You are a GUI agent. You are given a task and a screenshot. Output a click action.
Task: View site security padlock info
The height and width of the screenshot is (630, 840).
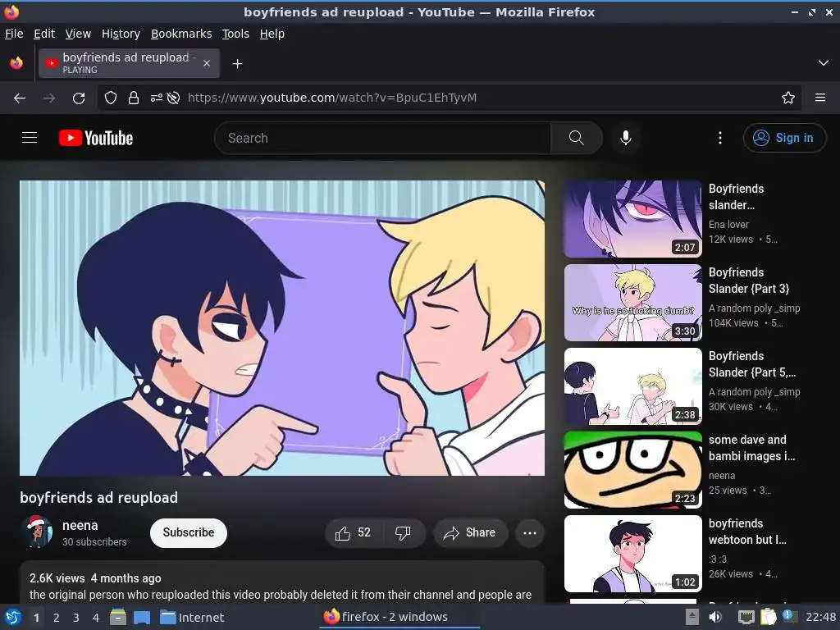tap(134, 98)
